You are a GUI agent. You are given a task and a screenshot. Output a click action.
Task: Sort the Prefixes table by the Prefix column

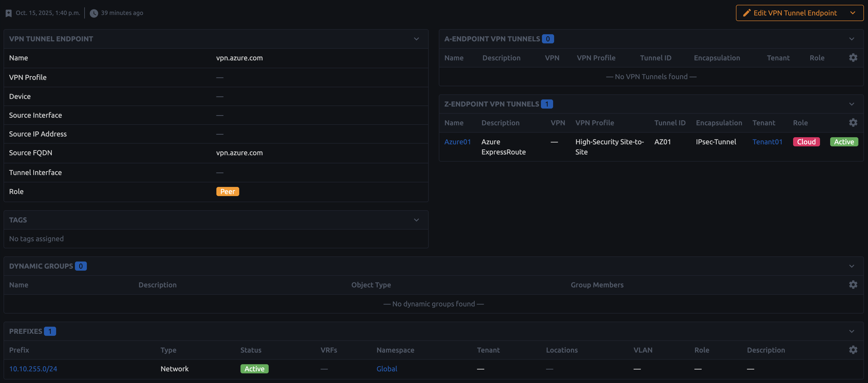pos(19,350)
